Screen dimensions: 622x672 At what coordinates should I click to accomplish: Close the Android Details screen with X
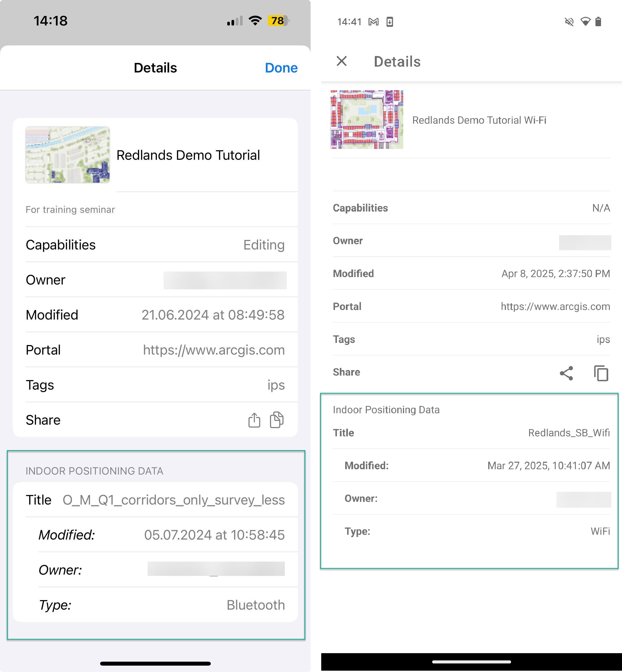(x=342, y=61)
